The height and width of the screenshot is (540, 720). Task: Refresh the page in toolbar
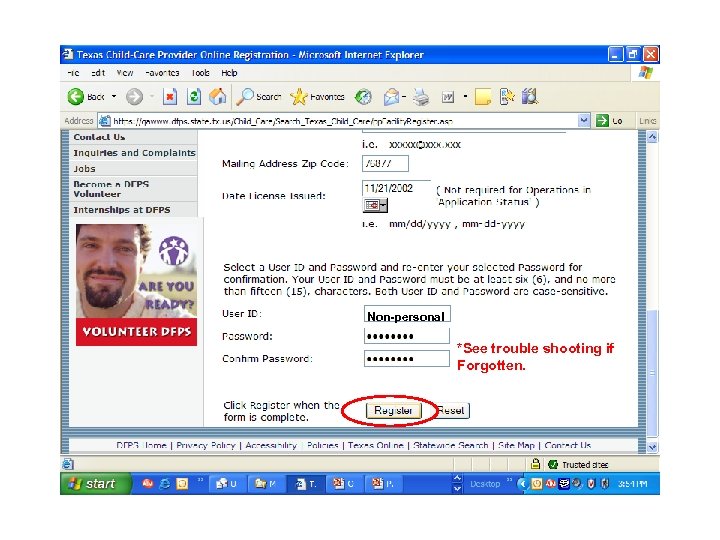pos(194,97)
